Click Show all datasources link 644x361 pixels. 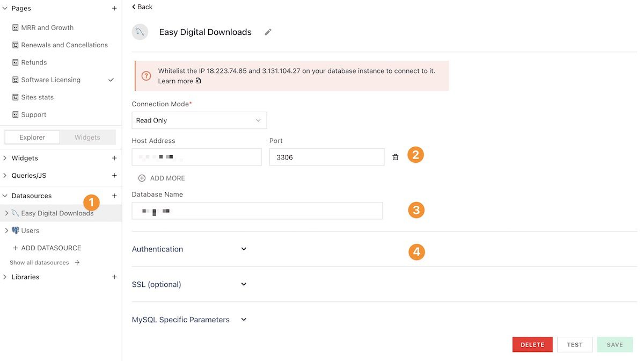click(45, 263)
